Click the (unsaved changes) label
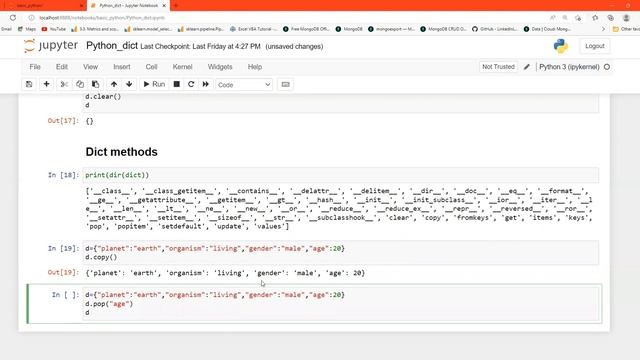Image resolution: width=640 pixels, height=360 pixels. pyautogui.click(x=294, y=47)
